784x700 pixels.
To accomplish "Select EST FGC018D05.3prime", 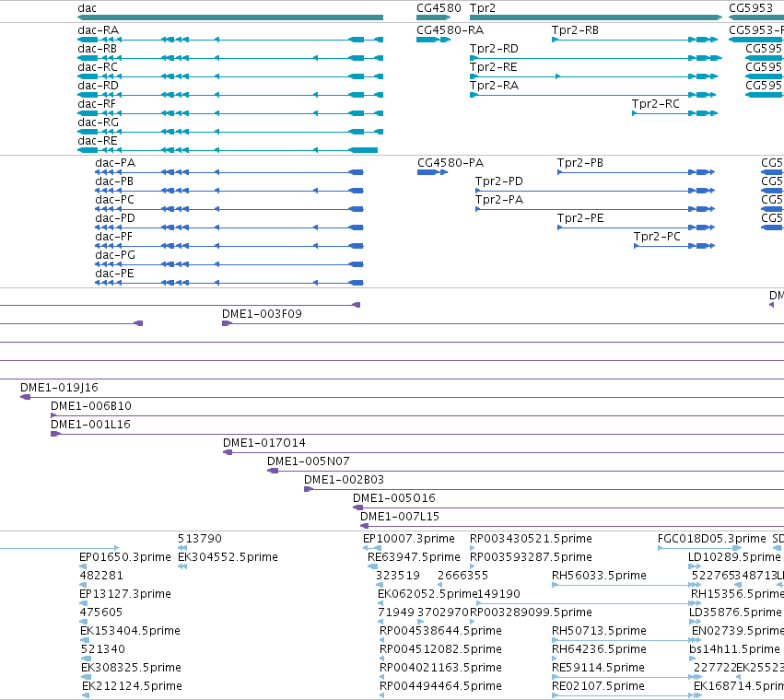I will [x=711, y=539].
